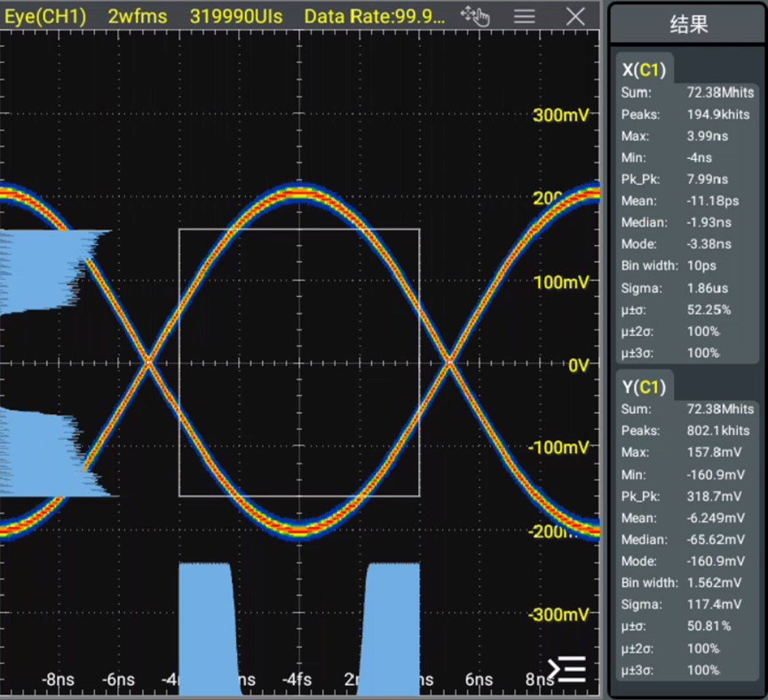Click the move/pan hand icon

click(x=475, y=17)
